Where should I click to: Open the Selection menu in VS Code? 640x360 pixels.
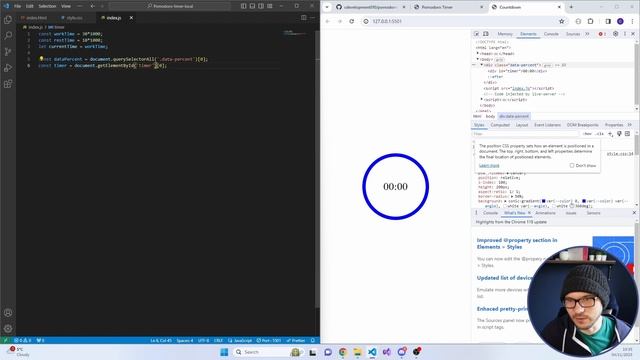click(x=47, y=6)
